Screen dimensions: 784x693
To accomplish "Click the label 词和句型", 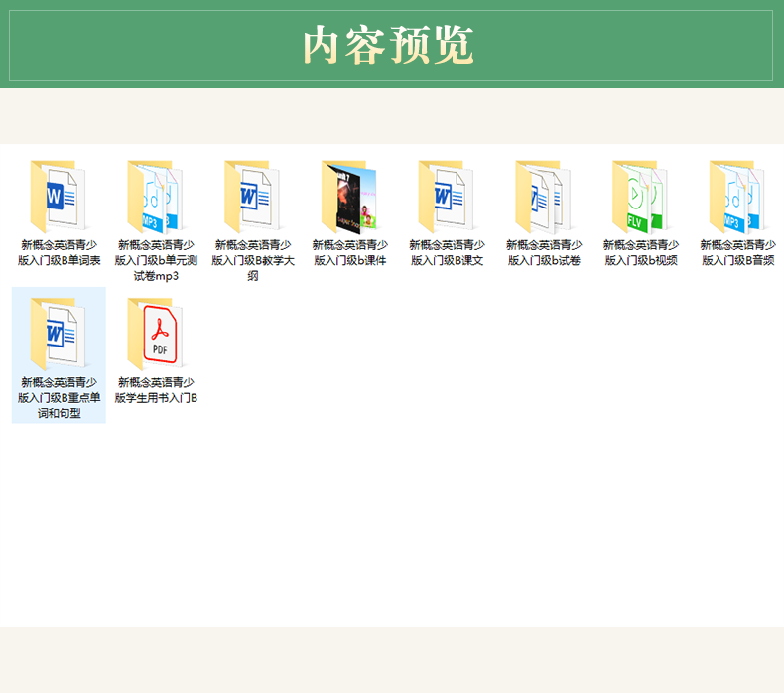I will (x=59, y=413).
